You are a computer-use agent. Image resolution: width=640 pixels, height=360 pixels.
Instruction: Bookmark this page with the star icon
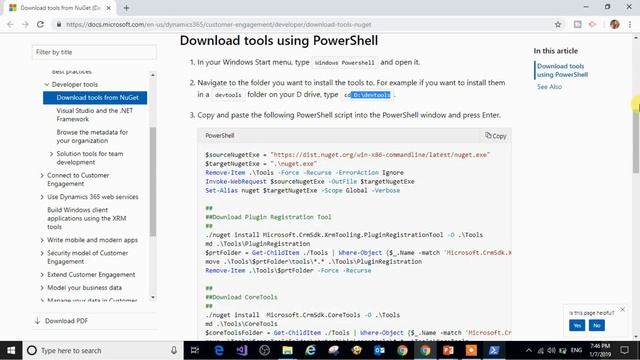pos(558,24)
